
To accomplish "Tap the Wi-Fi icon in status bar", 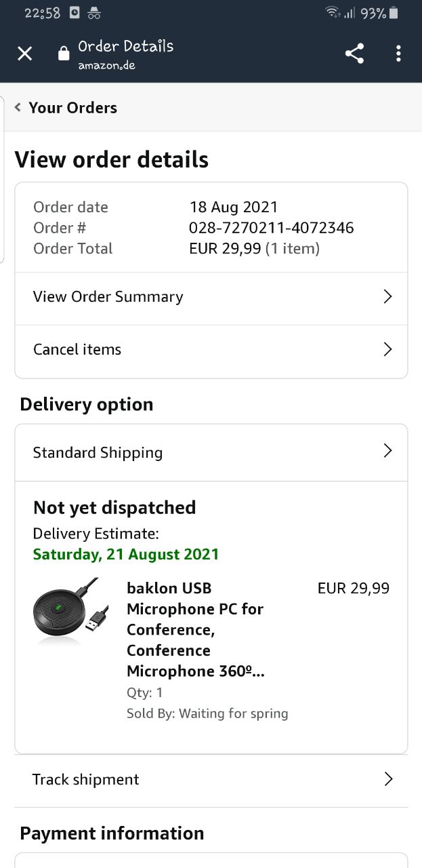I will [x=332, y=13].
